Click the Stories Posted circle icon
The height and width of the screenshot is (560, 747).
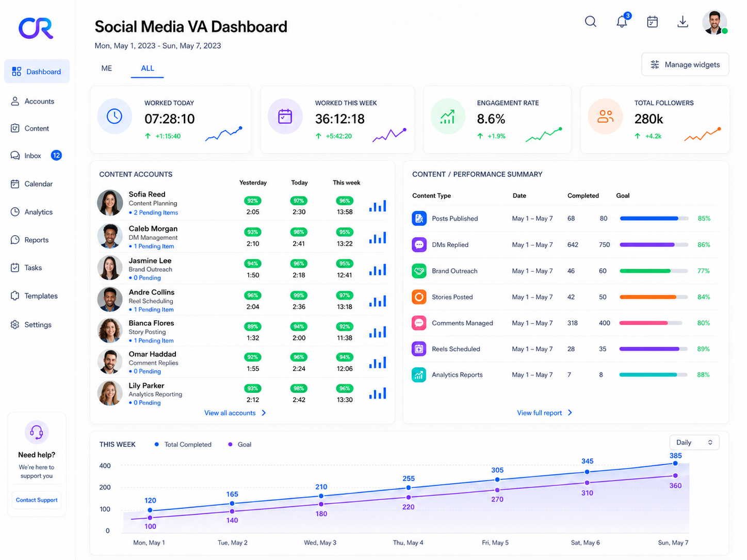419,297
